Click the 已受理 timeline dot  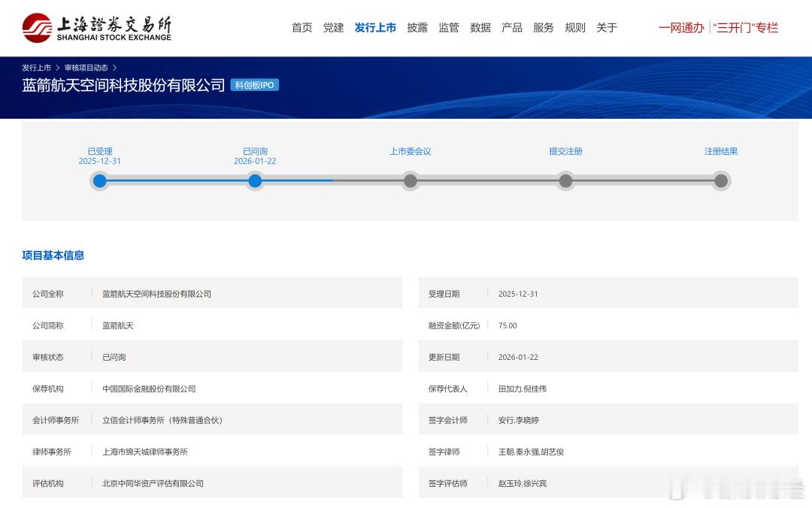click(100, 180)
